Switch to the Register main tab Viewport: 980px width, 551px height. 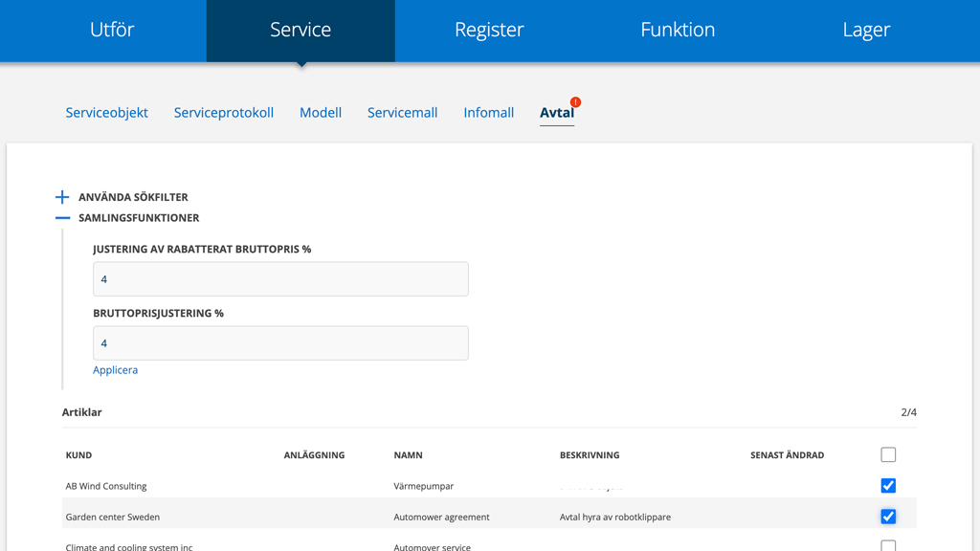click(489, 30)
